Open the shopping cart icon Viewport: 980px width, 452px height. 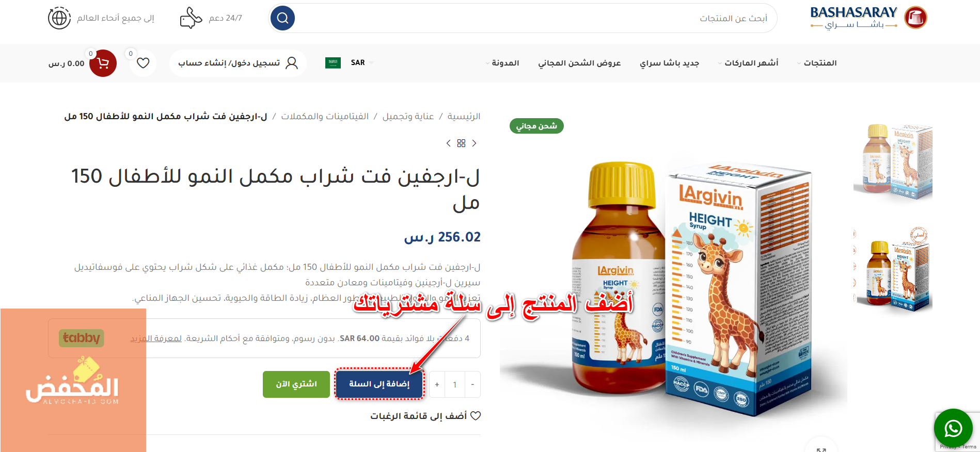pyautogui.click(x=103, y=63)
